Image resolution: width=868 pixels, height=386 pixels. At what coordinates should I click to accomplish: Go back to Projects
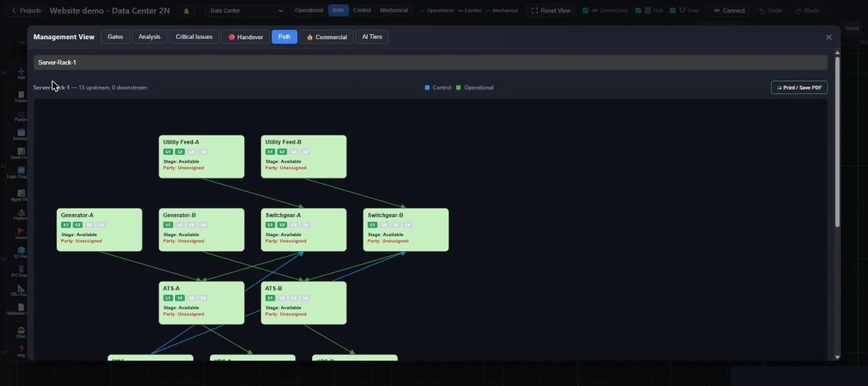[x=26, y=11]
